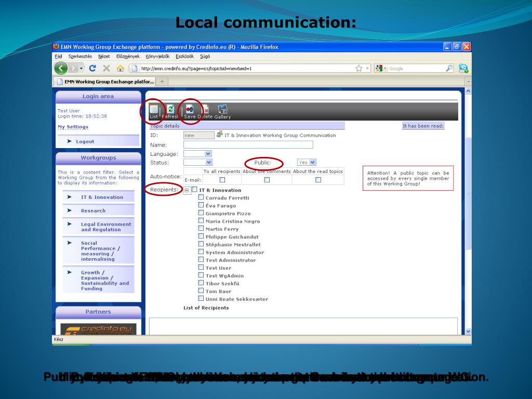
Task: Check the Tom Baur recipient box
Action: [x=201, y=291]
